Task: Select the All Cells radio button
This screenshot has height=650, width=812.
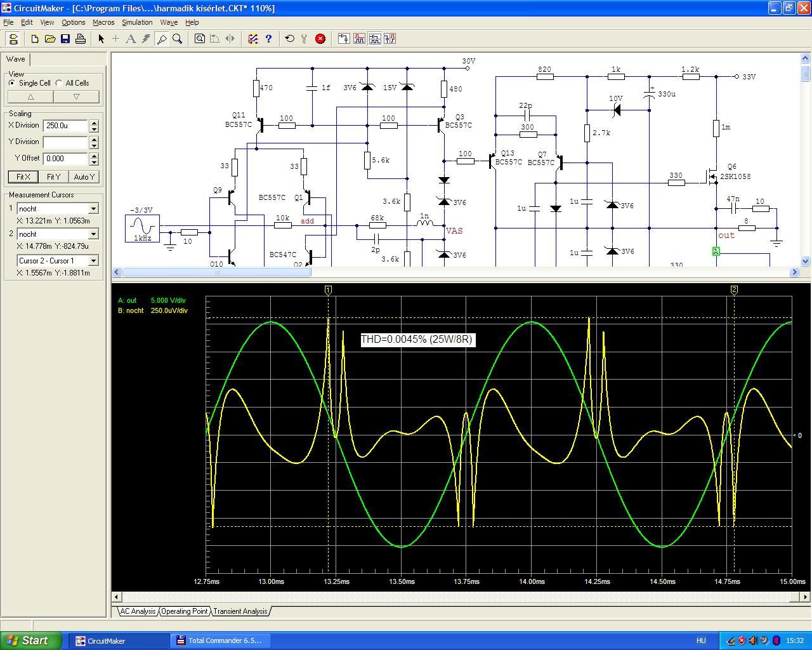Action: [x=59, y=83]
